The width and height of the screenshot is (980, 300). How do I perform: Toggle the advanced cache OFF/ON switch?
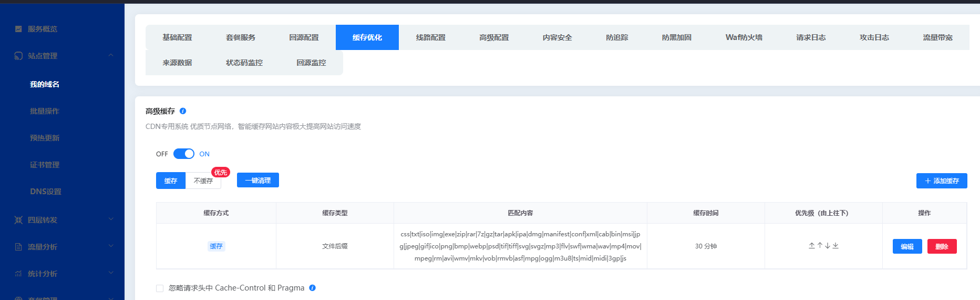click(x=183, y=154)
